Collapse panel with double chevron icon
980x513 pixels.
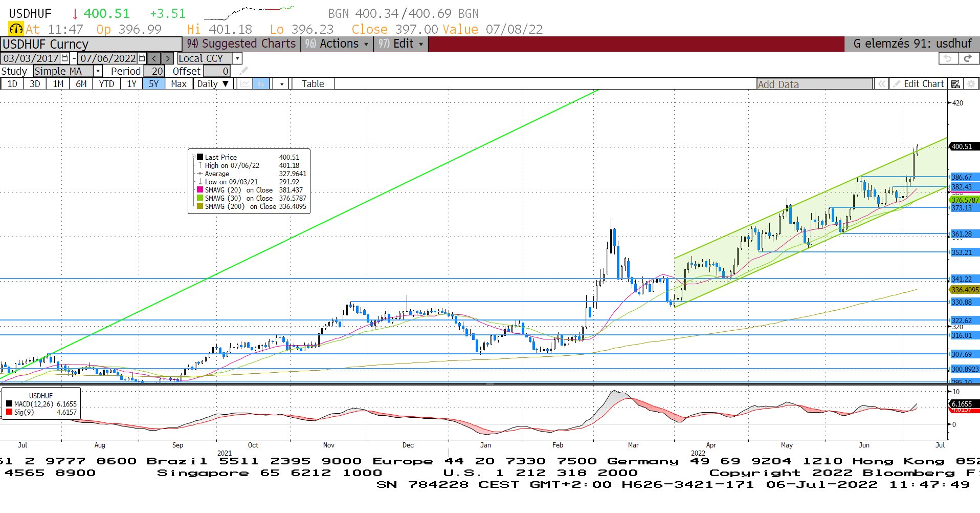click(x=881, y=84)
